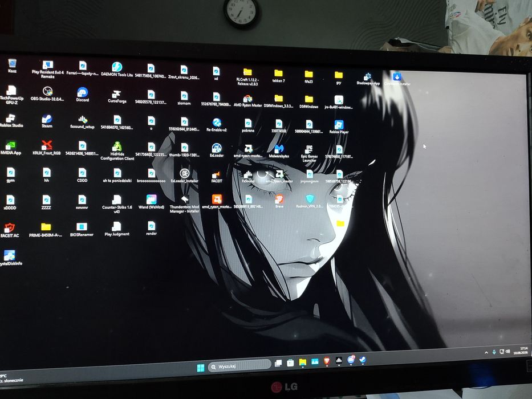Screen dimensions: 532x399
Task: Select the CurseForge icon
Action: [x=117, y=96]
